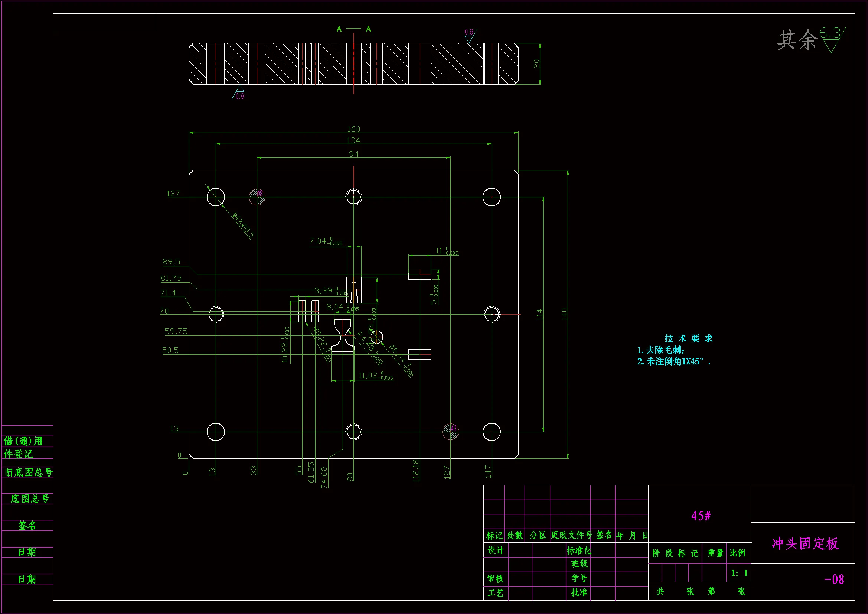
Task: Click the 技术要求 heading text
Action: pyautogui.click(x=688, y=338)
